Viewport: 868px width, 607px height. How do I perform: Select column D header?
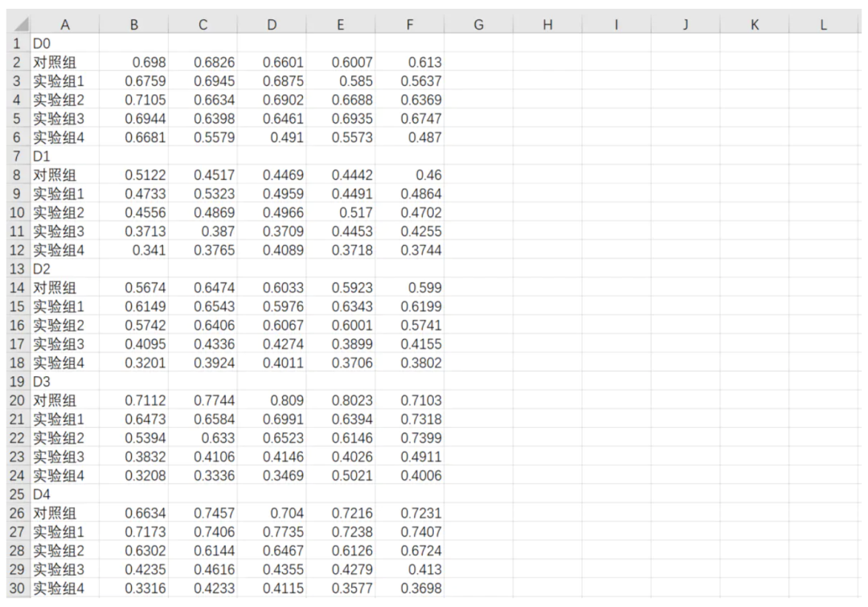pyautogui.click(x=272, y=24)
